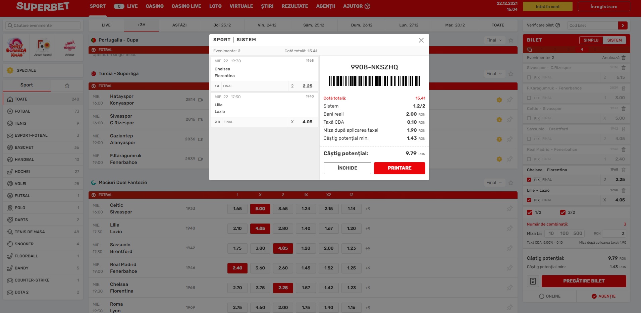This screenshot has width=644, height=313.
Task: Click Hatayspor - Konyaspor live stream icon
Action: pyautogui.click(x=201, y=100)
